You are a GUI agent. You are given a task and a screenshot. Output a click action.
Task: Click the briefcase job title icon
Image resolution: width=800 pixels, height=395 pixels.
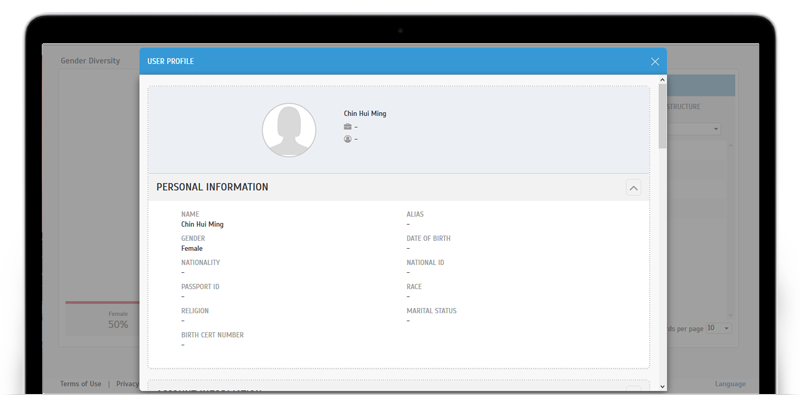coord(347,127)
